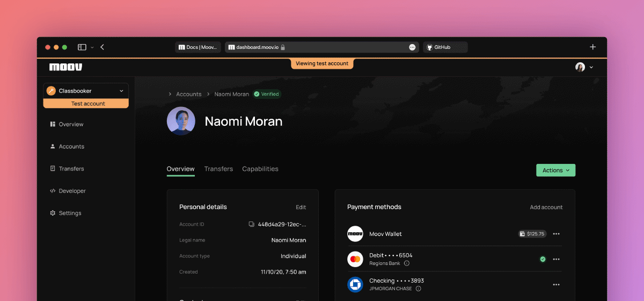Click the header user avatar photo

click(x=580, y=67)
